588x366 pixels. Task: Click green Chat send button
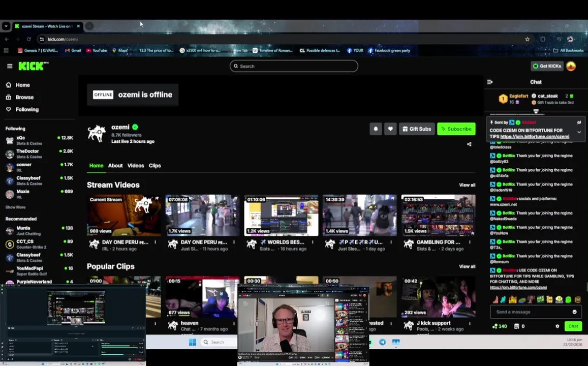pos(573,326)
